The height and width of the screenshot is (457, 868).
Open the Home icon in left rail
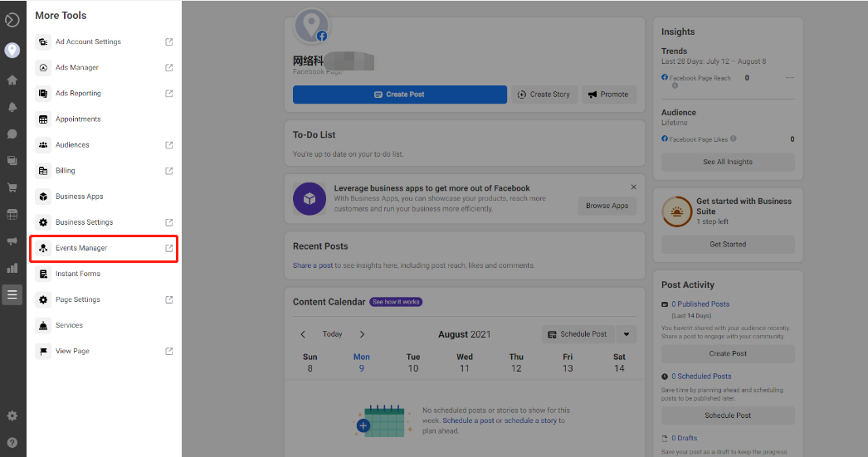(x=12, y=80)
